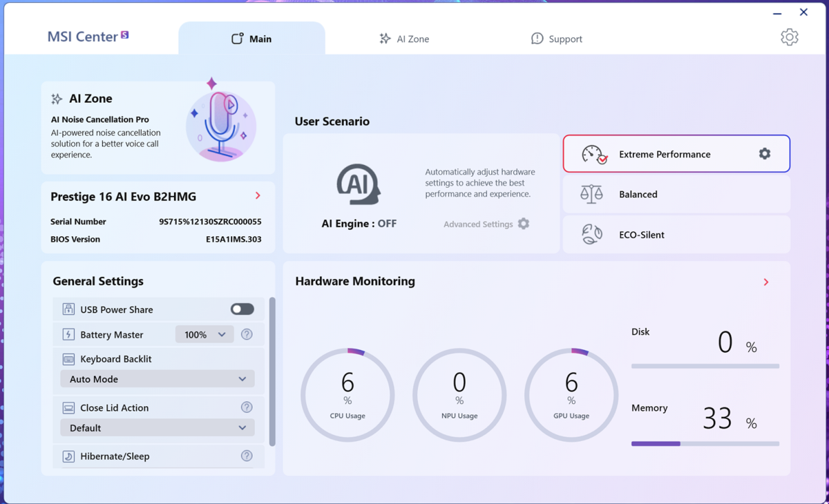Click the Advanced Settings link
Screen dimensions: 829x504
pos(478,224)
